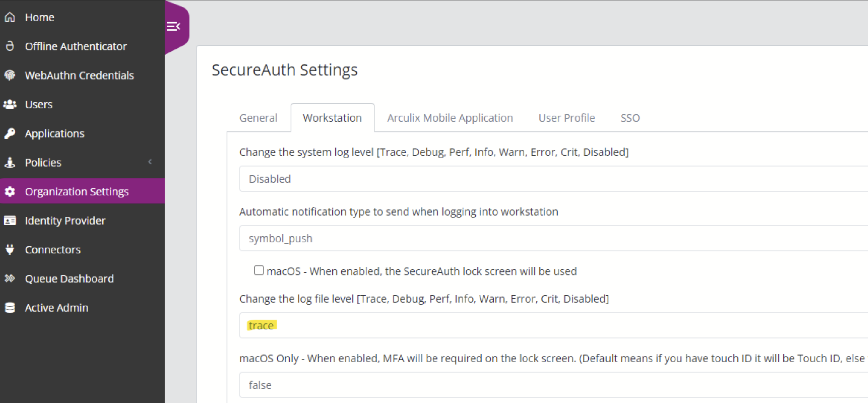868x403 pixels.
Task: Click the Applications key icon
Action: pyautogui.click(x=10, y=133)
